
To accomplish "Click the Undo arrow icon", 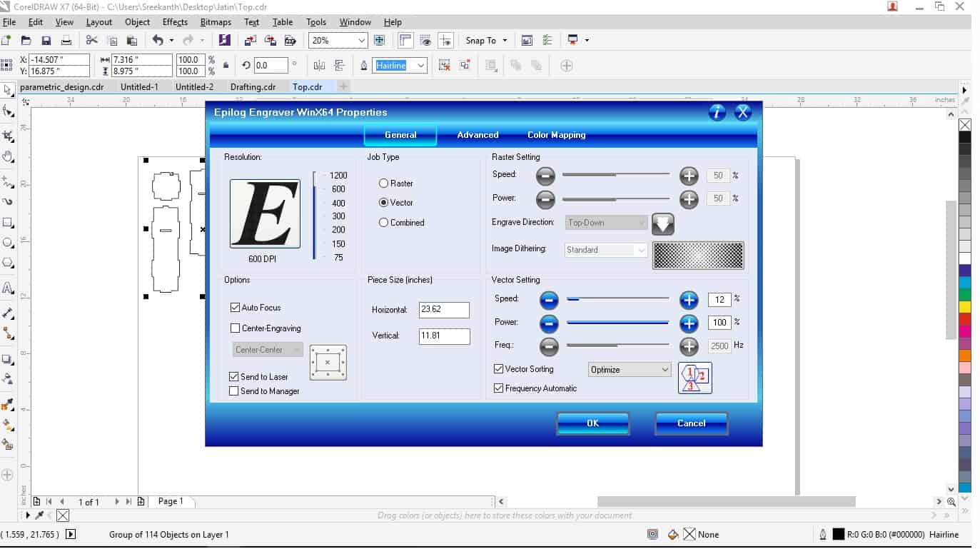I will coord(158,40).
